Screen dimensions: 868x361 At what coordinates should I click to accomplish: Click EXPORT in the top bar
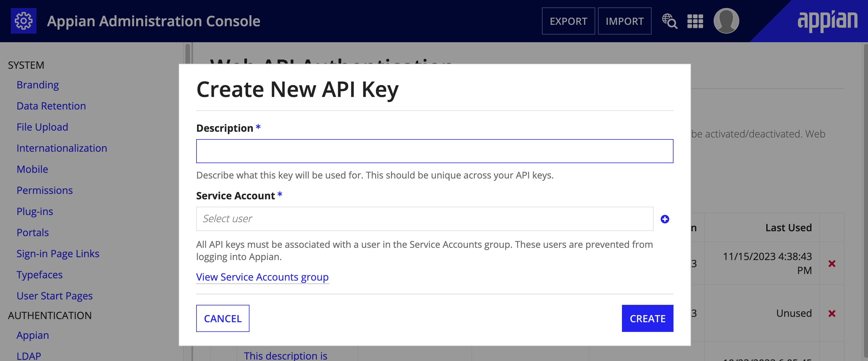pos(568,21)
